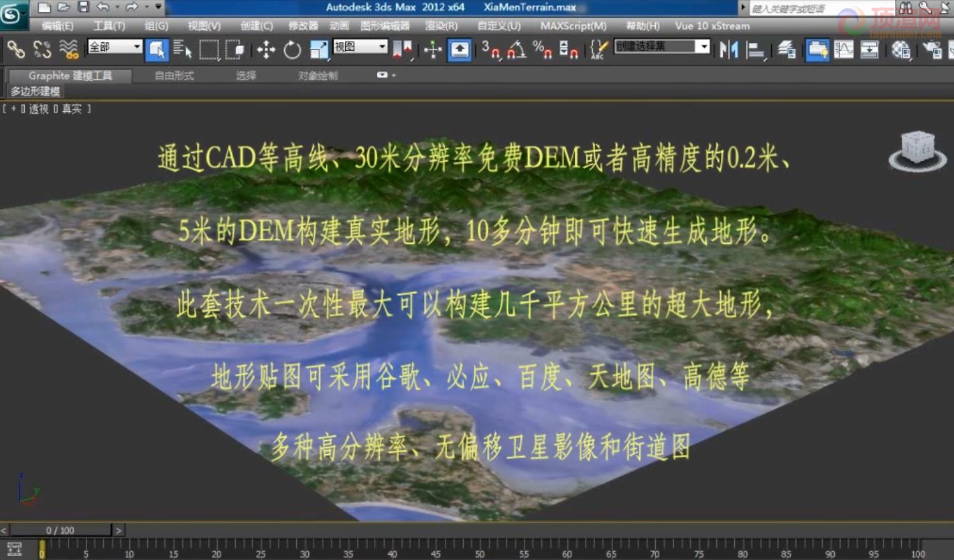
Task: Open the Communication Center satellite icon
Action: (x=945, y=8)
